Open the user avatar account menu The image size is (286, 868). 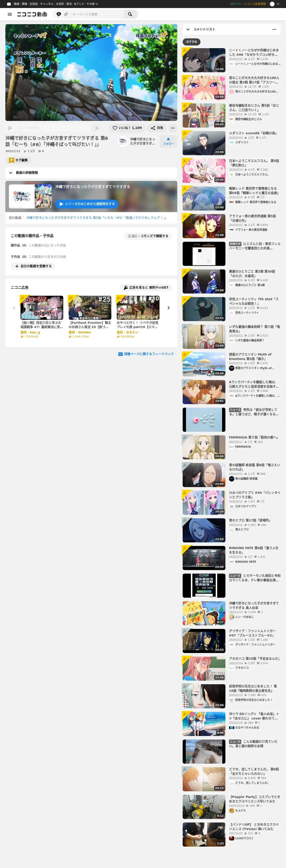[x=272, y=4]
